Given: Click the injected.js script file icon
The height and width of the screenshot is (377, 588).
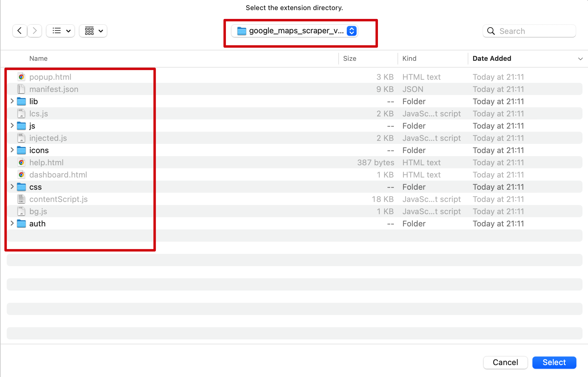Looking at the screenshot, I should click(21, 138).
